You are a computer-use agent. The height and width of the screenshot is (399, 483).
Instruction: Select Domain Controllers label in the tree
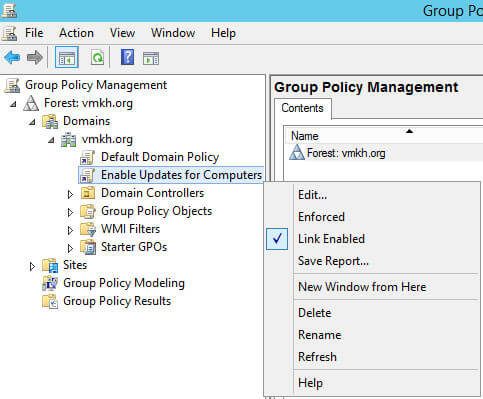[153, 193]
